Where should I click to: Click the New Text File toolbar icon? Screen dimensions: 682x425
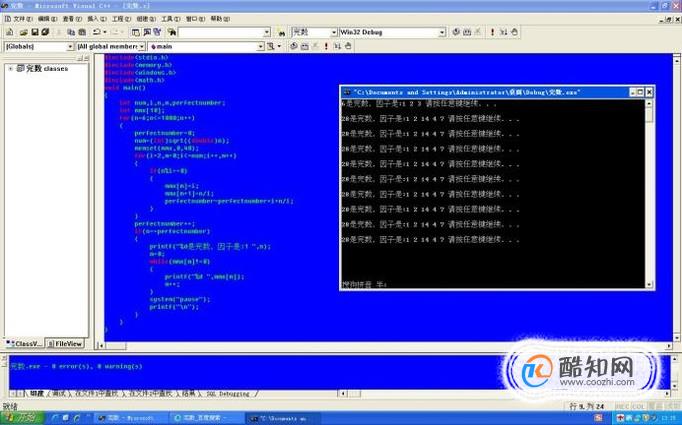click(10, 32)
